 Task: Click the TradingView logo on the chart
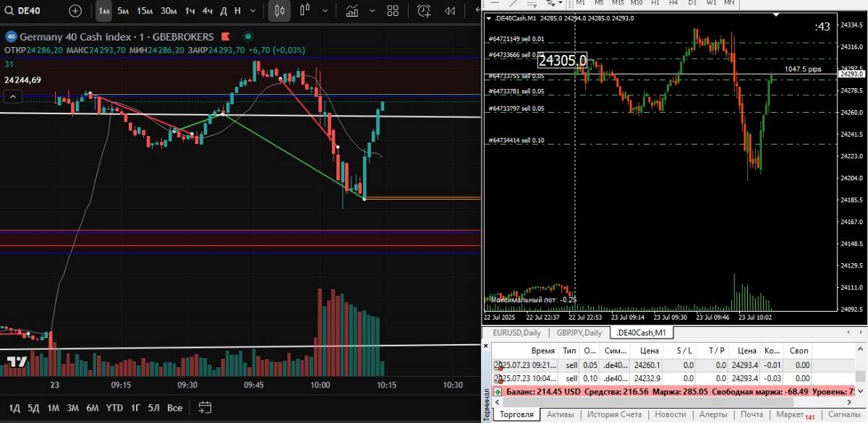pos(17,362)
